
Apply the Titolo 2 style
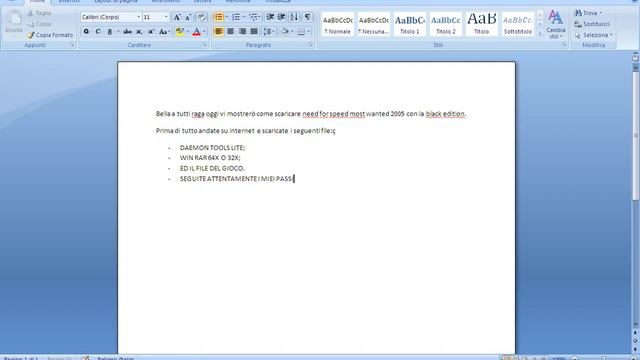point(445,24)
